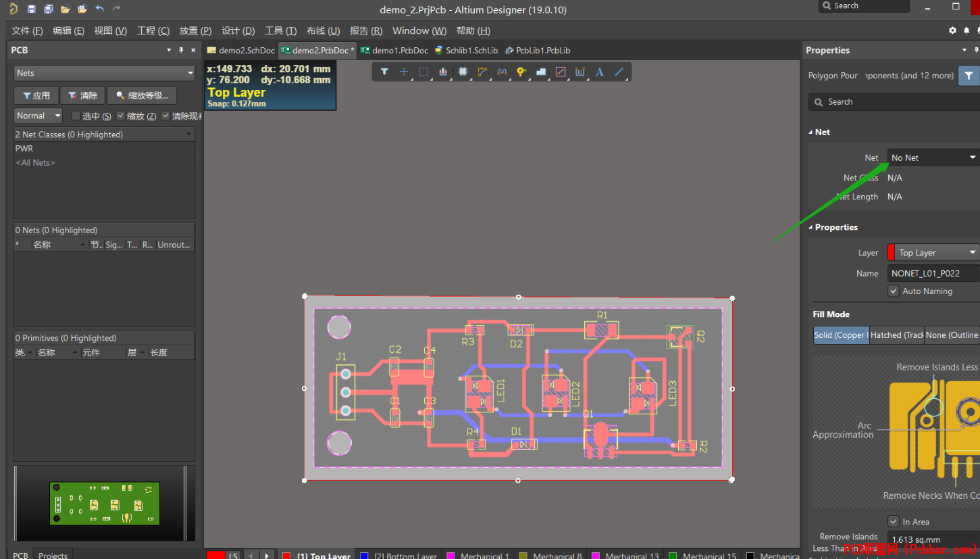Select the place dimension tool
The image size is (980, 559).
coord(580,72)
